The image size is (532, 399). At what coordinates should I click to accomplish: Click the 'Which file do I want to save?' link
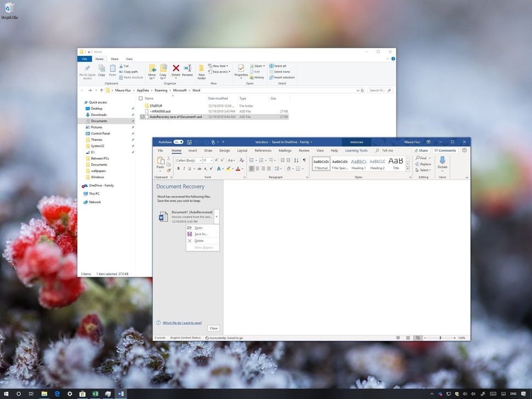coord(182,323)
